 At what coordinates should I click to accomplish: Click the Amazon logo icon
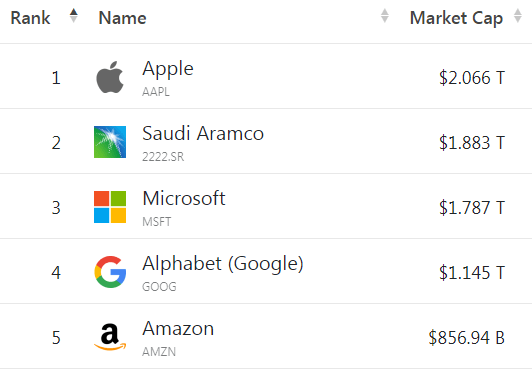[x=110, y=337]
